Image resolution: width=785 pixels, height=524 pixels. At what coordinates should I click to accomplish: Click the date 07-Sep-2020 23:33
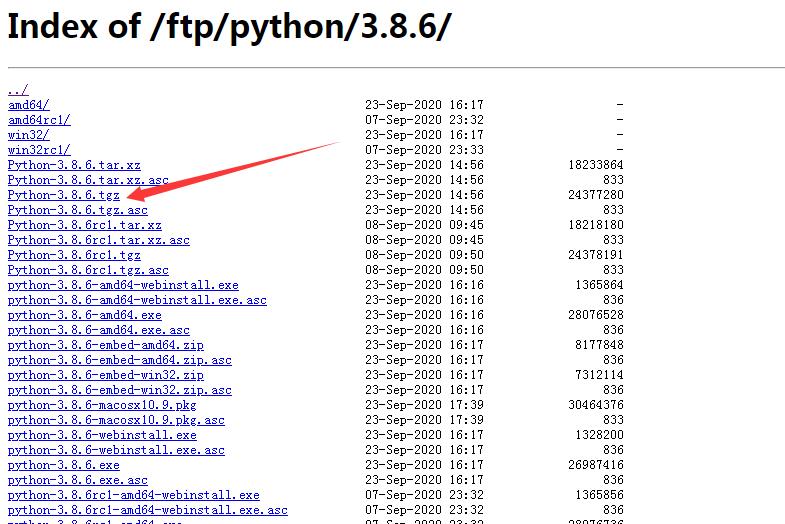425,150
